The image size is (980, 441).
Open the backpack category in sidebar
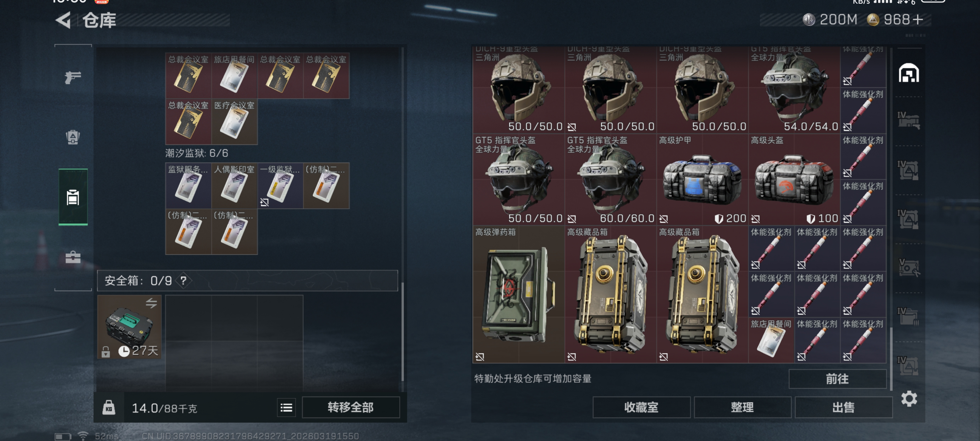click(73, 138)
